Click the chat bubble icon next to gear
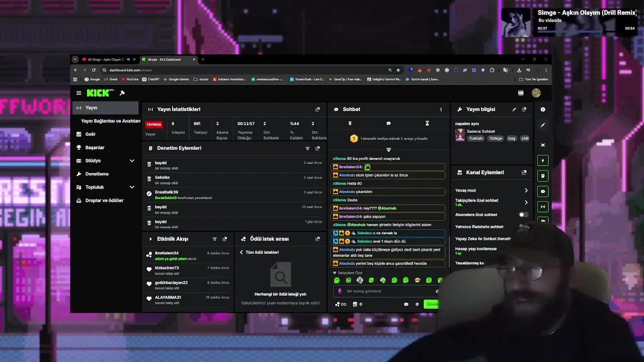The width and height of the screenshot is (644, 362). tap(406, 304)
